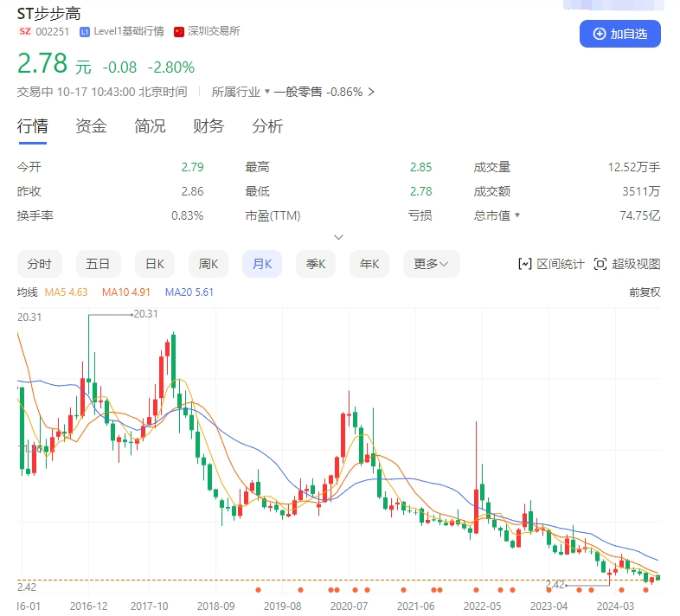Click the SZ exchange badge icon

click(25, 31)
